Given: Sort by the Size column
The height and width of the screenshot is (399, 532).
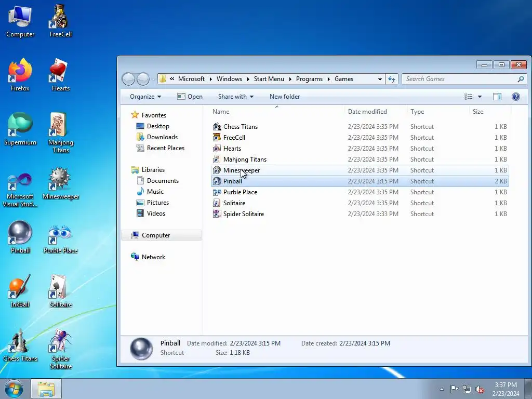Looking at the screenshot, I should pos(490,112).
